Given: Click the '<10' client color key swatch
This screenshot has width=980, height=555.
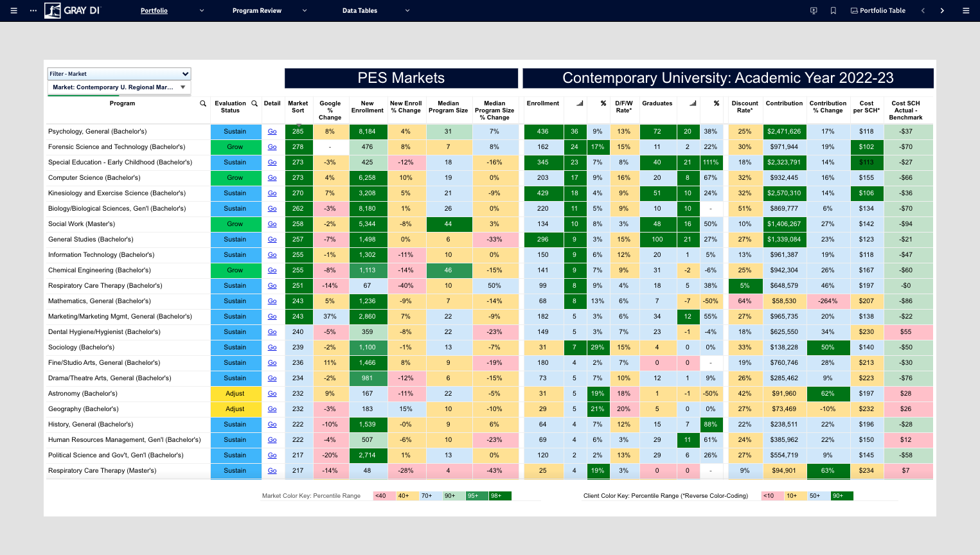Looking at the screenshot, I should (x=772, y=496).
